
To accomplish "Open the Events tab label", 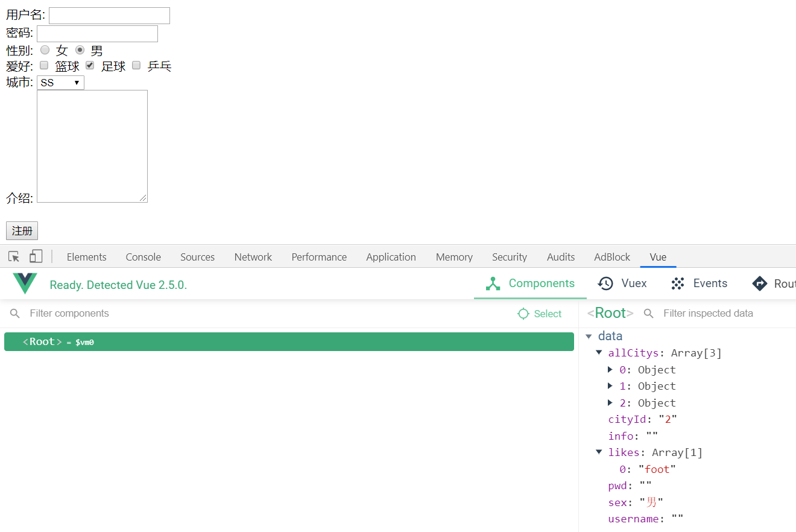I will [x=710, y=283].
